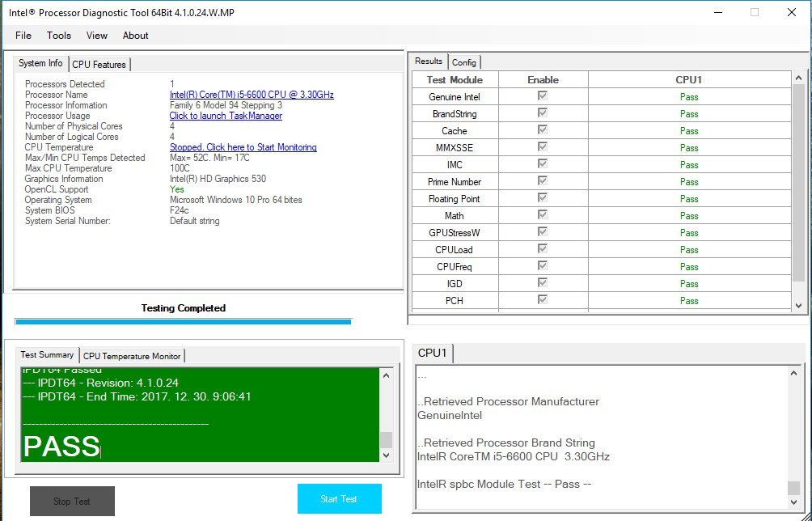
Task: Click the Start Monitoring temperature link
Action: click(x=243, y=147)
